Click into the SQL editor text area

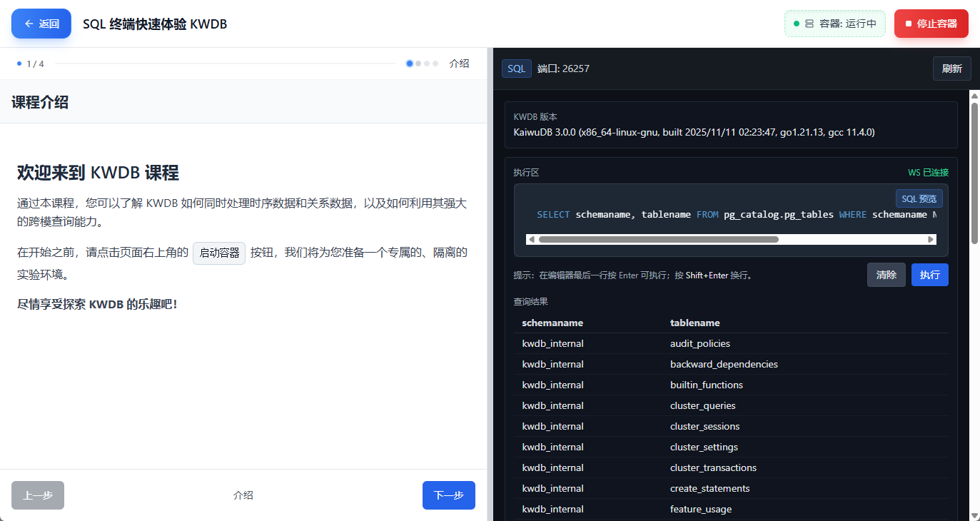coord(731,214)
